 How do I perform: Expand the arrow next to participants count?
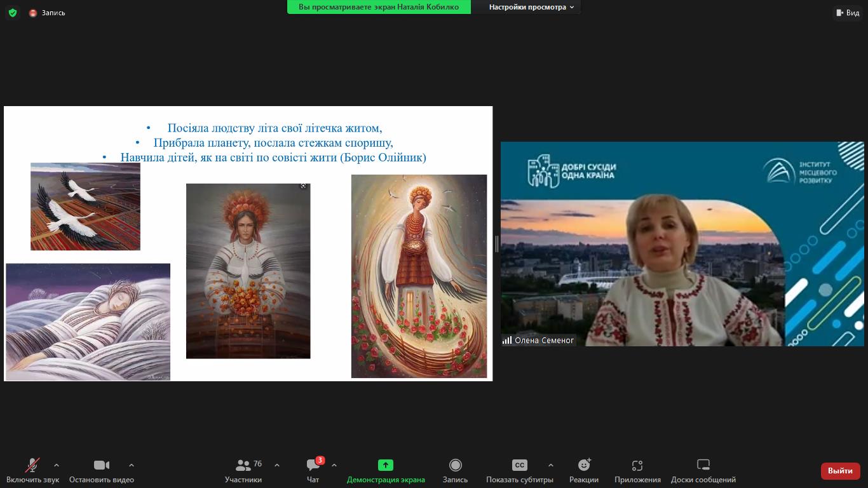tap(277, 465)
